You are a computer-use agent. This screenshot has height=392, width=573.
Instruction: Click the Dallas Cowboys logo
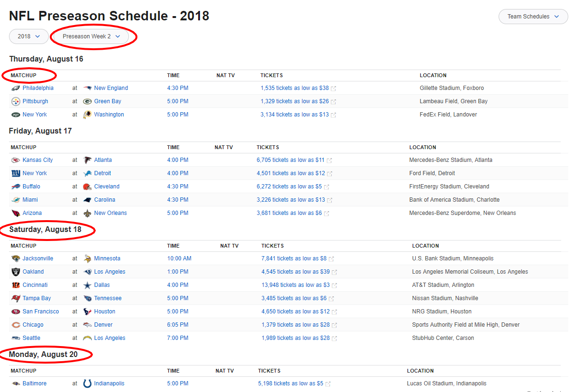point(87,285)
